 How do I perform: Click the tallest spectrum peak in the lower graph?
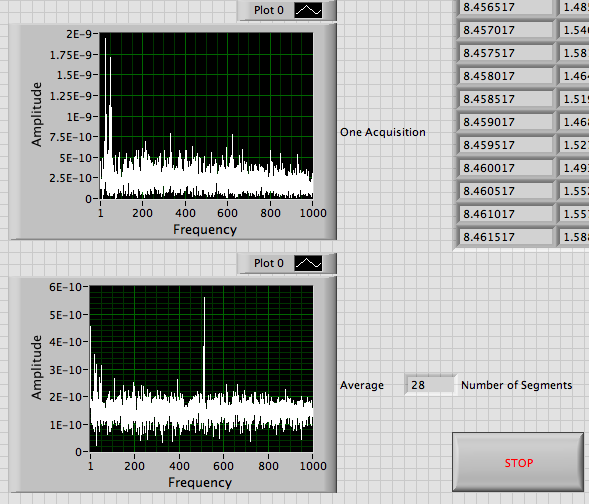pos(204,298)
